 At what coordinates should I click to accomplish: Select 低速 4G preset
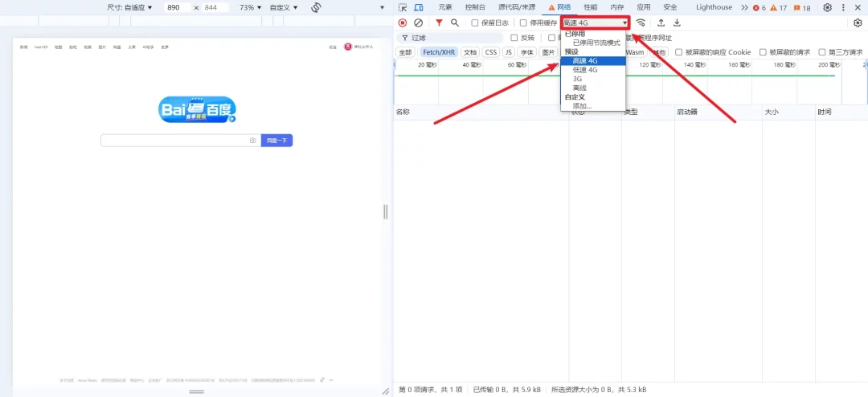[x=593, y=70]
